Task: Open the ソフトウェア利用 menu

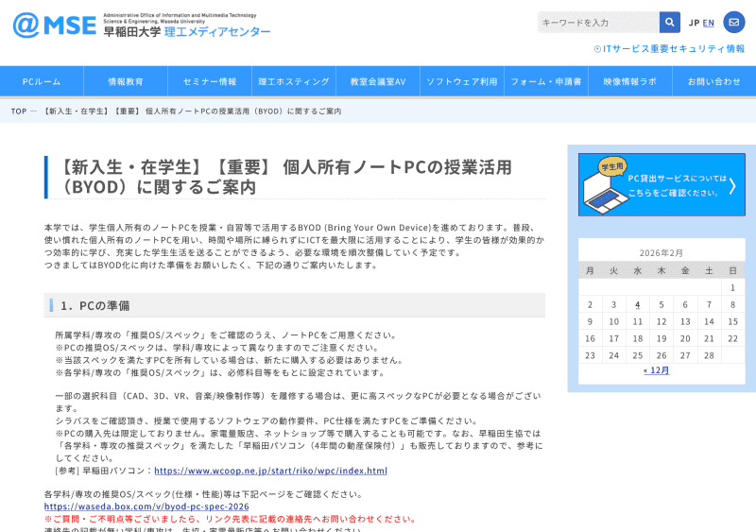Action: [462, 81]
